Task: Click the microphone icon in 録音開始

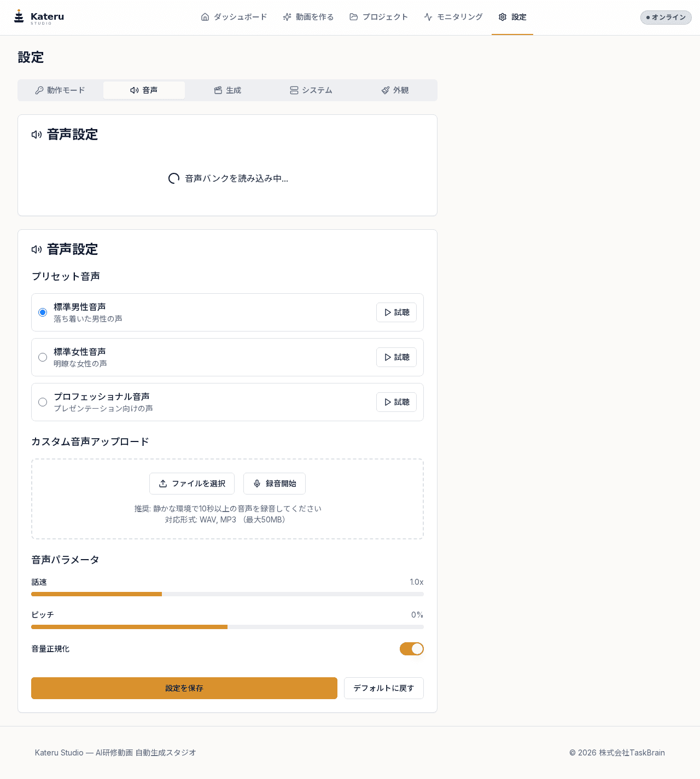Action: (x=257, y=484)
